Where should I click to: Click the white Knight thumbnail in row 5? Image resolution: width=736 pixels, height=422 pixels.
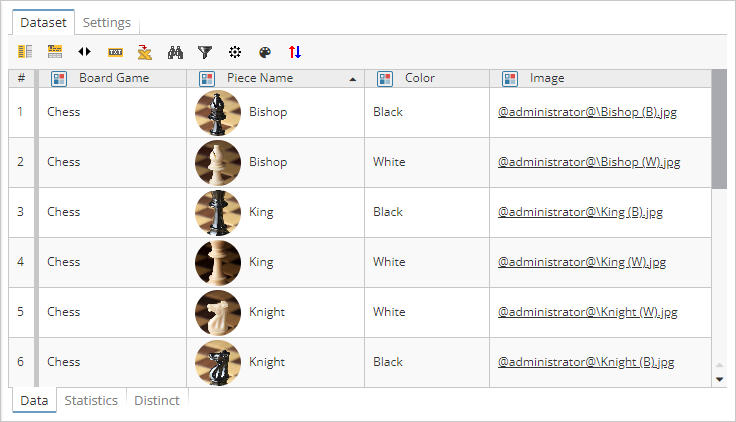(218, 313)
